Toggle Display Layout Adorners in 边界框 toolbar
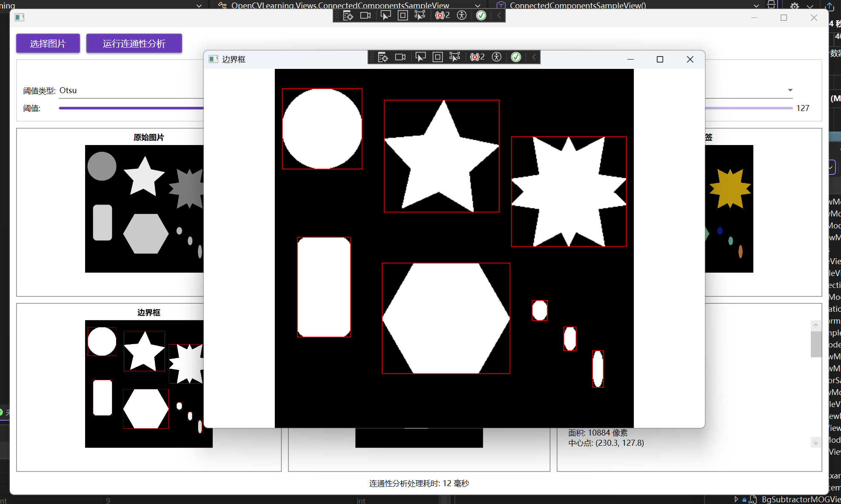The height and width of the screenshot is (504, 841). pos(437,57)
